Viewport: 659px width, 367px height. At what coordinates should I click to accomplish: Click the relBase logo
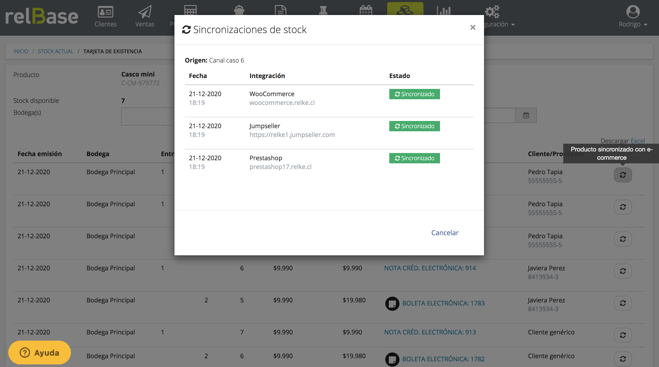coord(42,16)
